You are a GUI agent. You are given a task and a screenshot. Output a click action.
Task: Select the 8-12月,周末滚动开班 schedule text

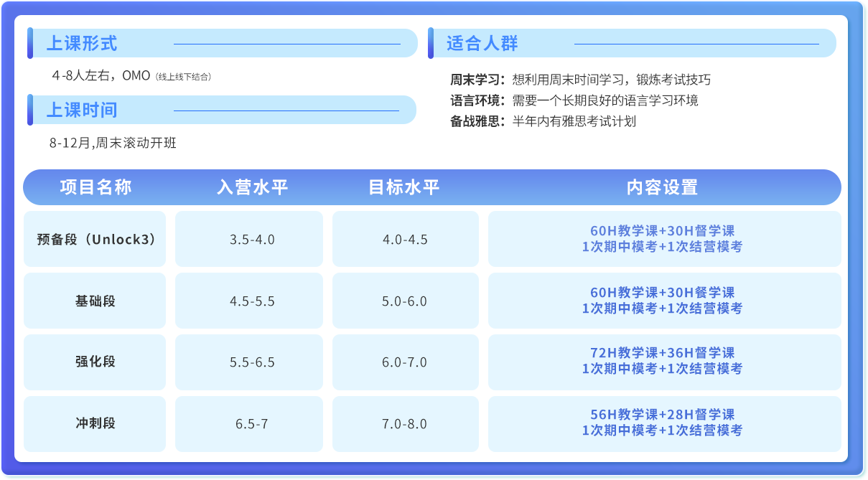tap(113, 143)
